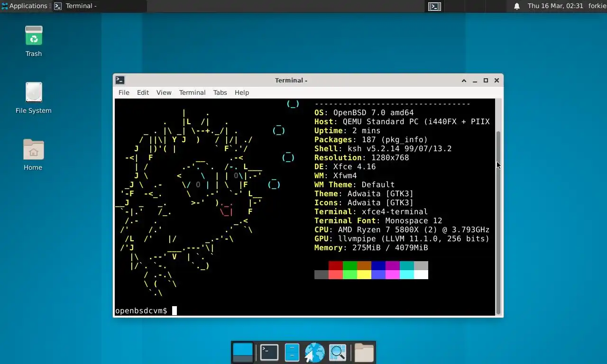
Task: Click the red color block in neofetch output
Action: click(x=336, y=265)
